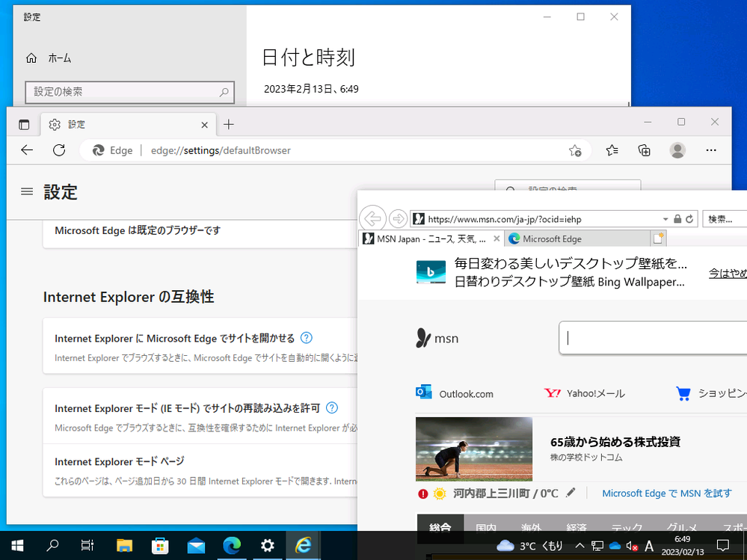This screenshot has height=560, width=747.
Task: Click the 65歳から始める株式投資 headline
Action: (615, 442)
